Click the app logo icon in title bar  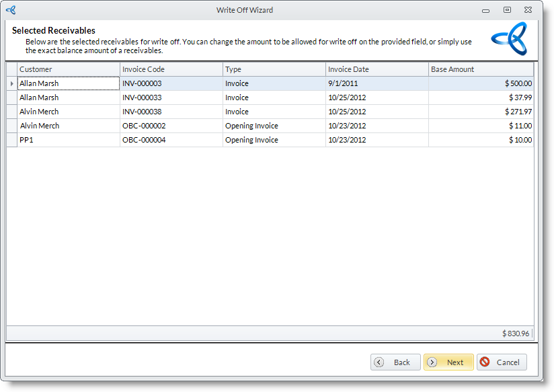coord(10,10)
